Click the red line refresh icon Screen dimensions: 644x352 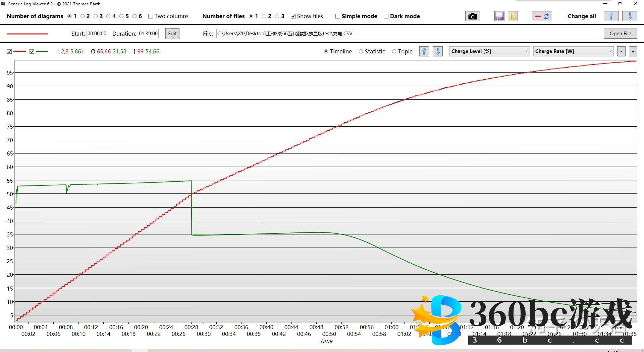542,16
